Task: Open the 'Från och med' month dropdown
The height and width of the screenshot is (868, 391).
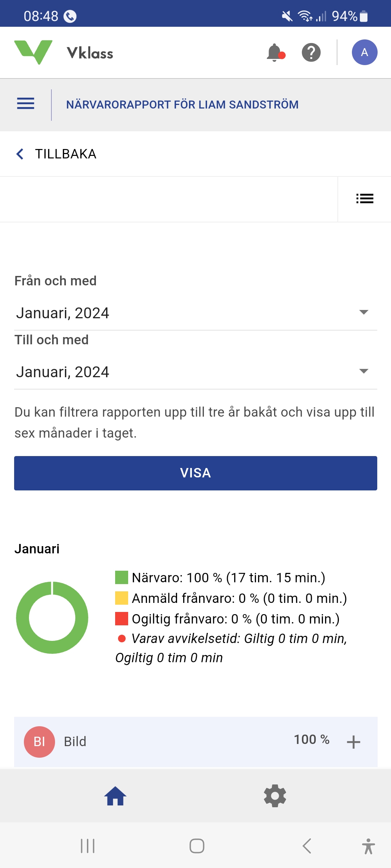Action: click(195, 313)
